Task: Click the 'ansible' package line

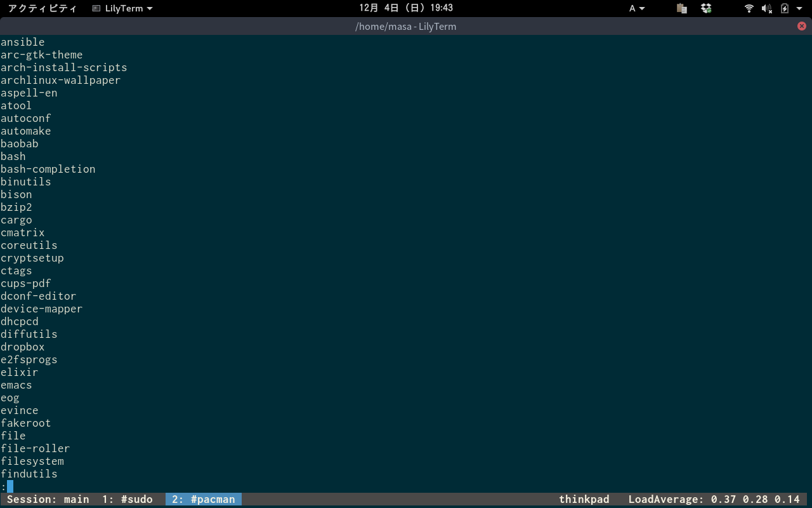Action: pos(23,42)
